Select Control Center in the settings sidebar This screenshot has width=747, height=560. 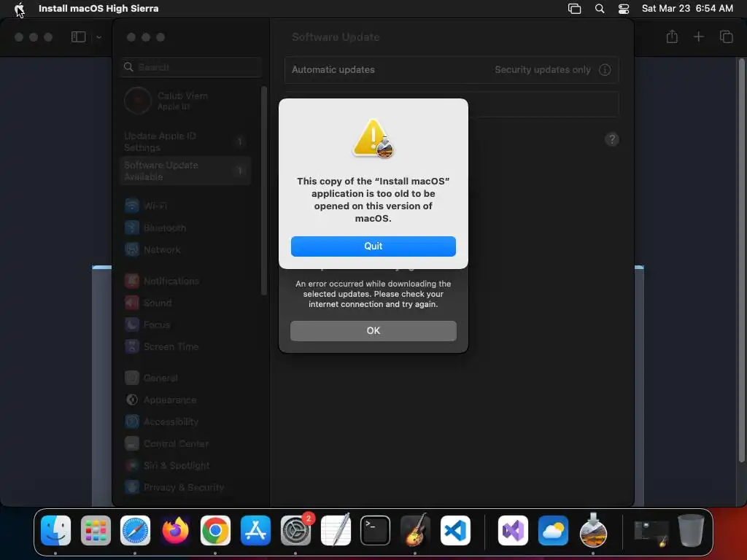186,444
